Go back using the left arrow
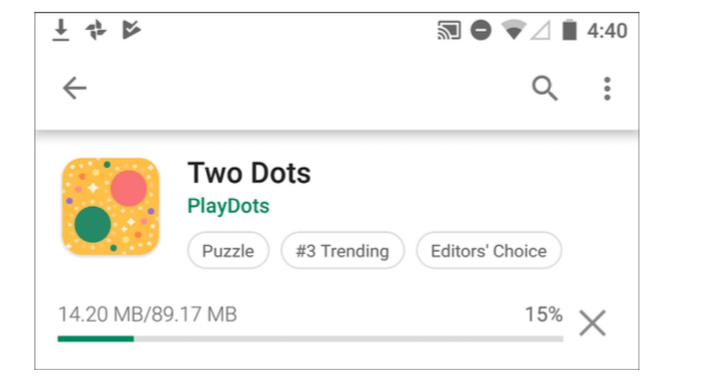The image size is (702, 384). (x=74, y=88)
